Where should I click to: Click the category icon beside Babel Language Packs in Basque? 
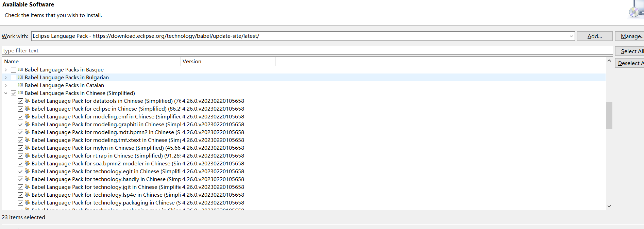20,69
